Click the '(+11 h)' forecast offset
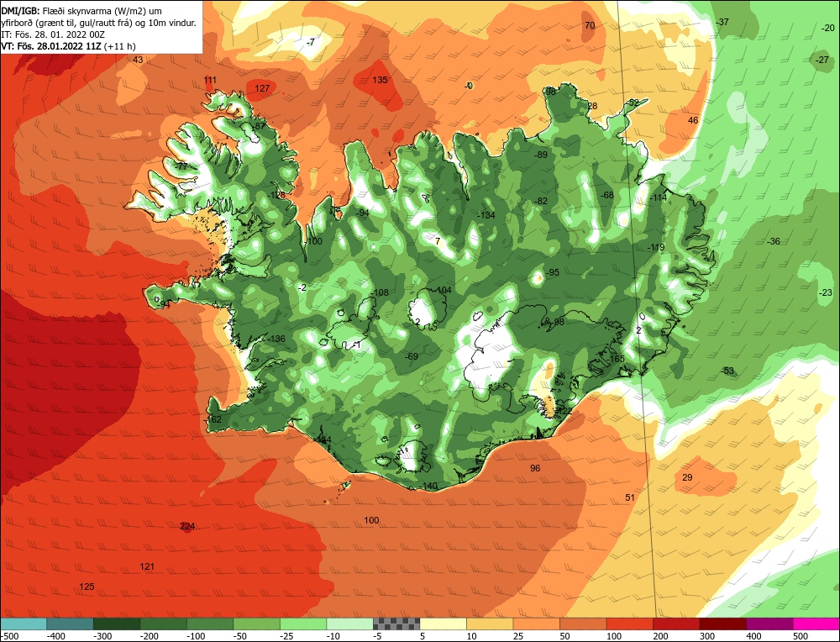 click(x=120, y=46)
